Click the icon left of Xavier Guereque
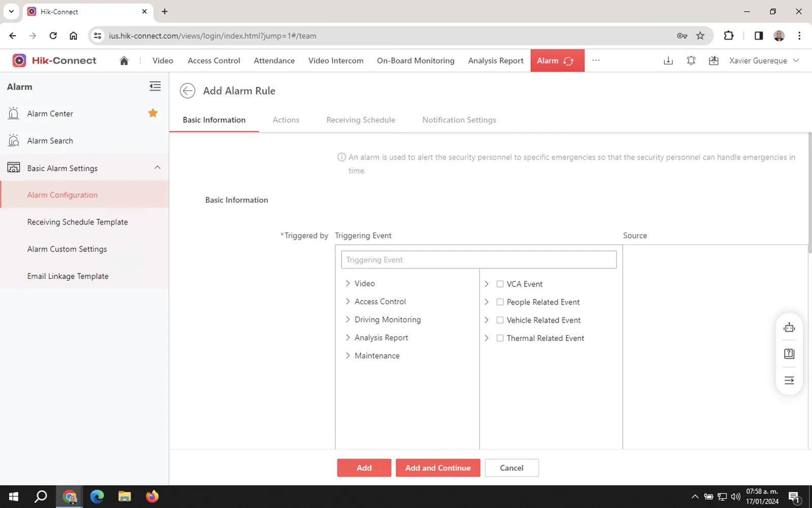 coord(714,60)
